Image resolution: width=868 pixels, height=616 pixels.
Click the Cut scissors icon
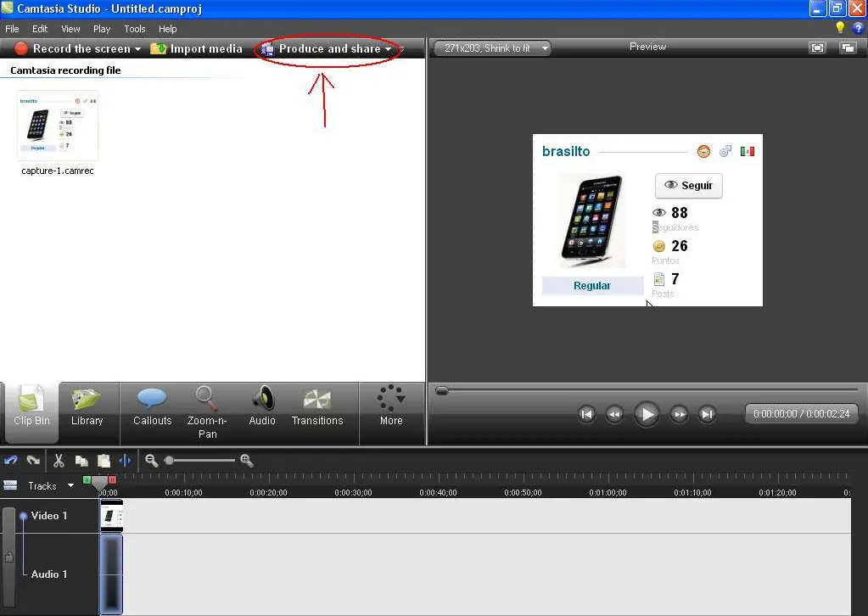(x=59, y=461)
